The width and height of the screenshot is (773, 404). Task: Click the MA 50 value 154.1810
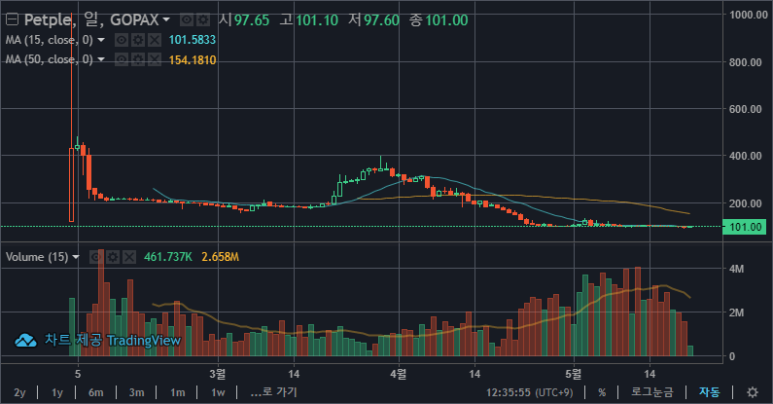(192, 60)
